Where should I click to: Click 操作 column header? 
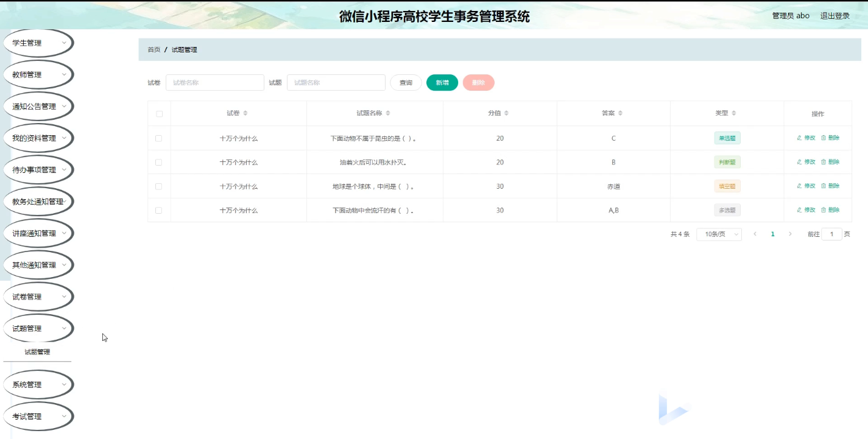tap(817, 114)
